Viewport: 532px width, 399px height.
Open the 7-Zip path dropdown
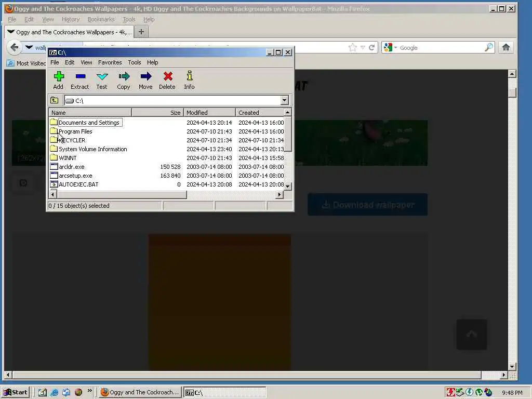[284, 100]
